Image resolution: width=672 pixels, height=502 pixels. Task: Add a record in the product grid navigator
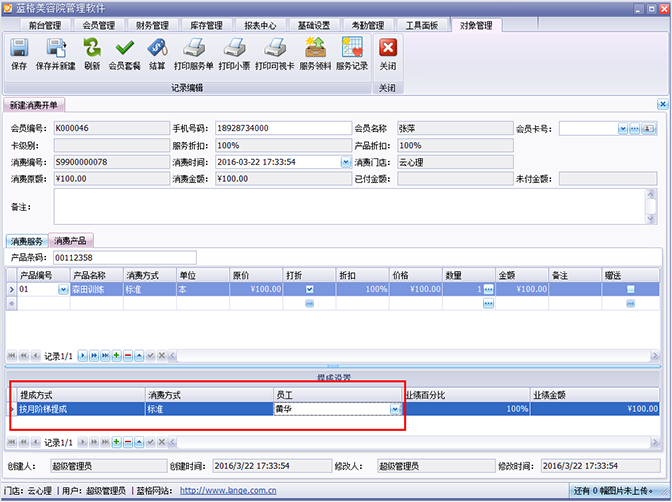(117, 356)
